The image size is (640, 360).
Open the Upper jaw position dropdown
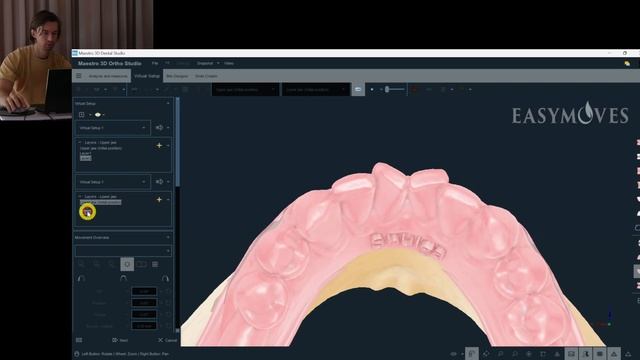pos(245,89)
